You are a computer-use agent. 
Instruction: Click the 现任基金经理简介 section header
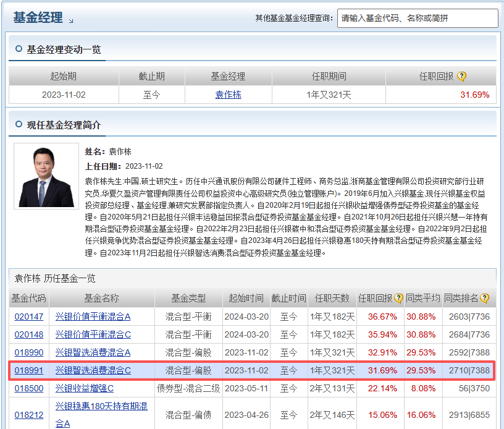pyautogui.click(x=64, y=125)
